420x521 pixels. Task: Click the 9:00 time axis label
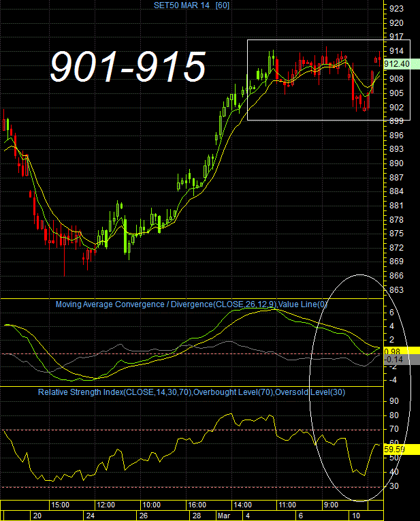pyautogui.click(x=331, y=505)
